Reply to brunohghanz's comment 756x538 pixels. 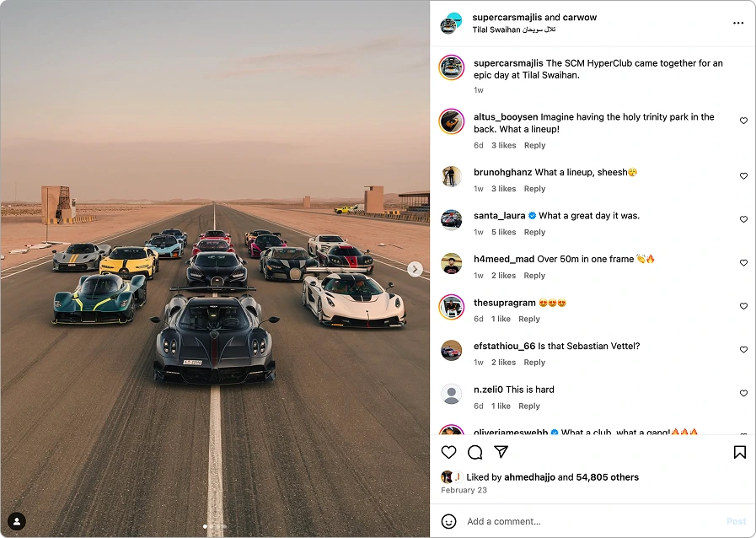pos(534,189)
